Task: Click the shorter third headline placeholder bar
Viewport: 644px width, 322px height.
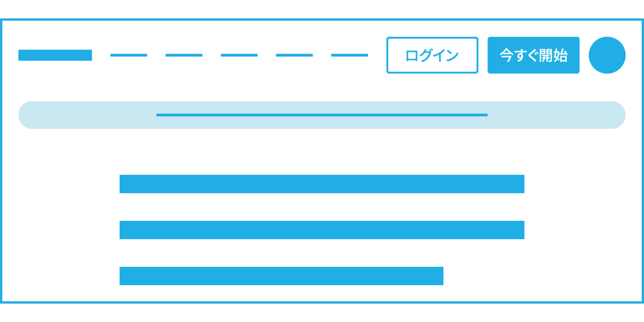Action: pos(282,276)
